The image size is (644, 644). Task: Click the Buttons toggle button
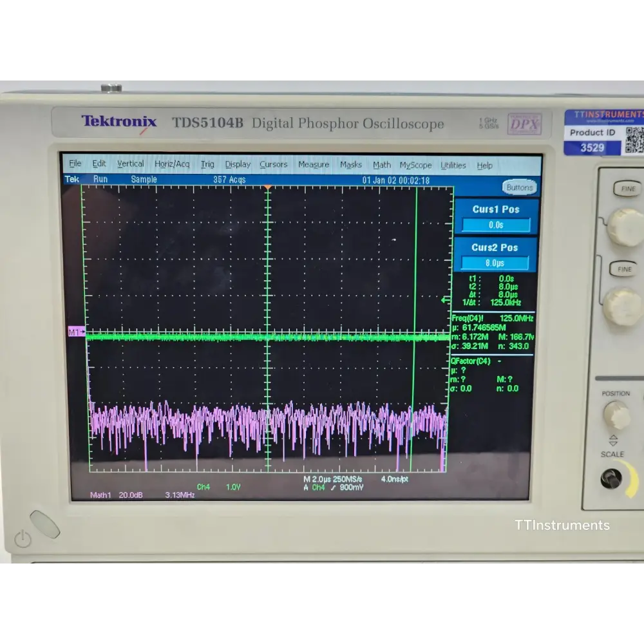[x=520, y=187]
